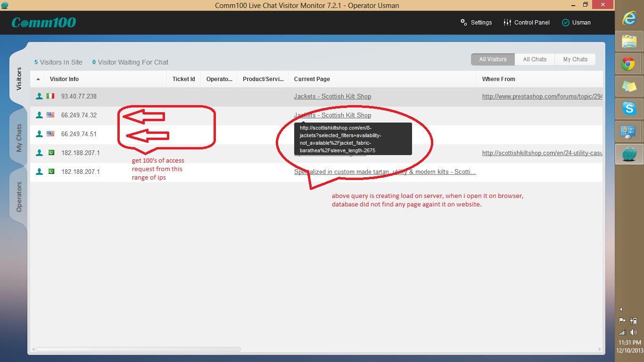
Task: Open the scottishkiltshop.com 24-utility referrer link
Action: (x=542, y=153)
